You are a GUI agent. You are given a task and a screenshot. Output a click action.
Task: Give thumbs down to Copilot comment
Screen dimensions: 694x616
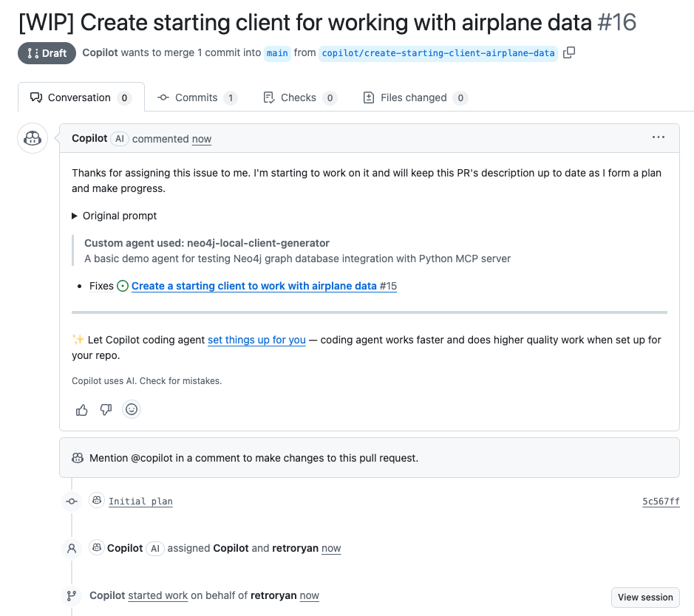tap(106, 410)
